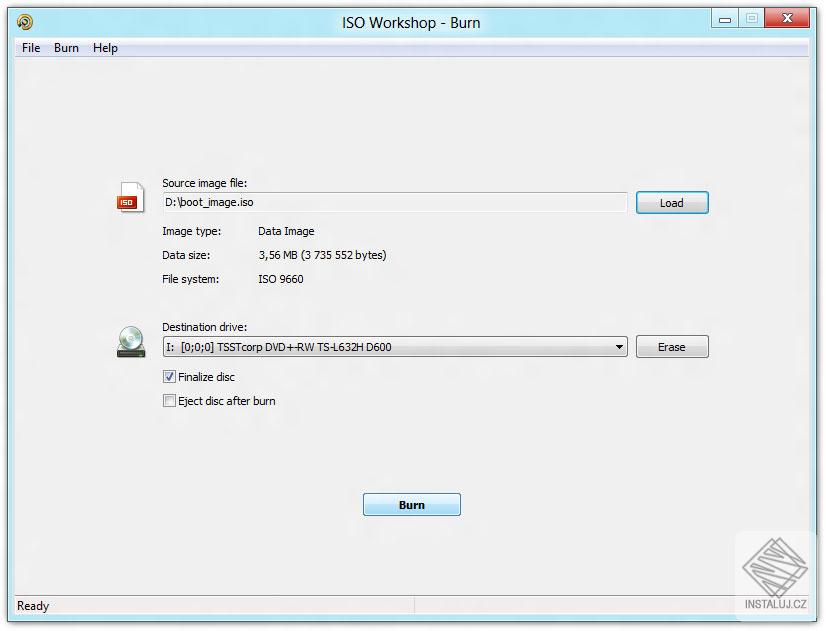
Task: Click the Data size label
Action: (x=186, y=255)
